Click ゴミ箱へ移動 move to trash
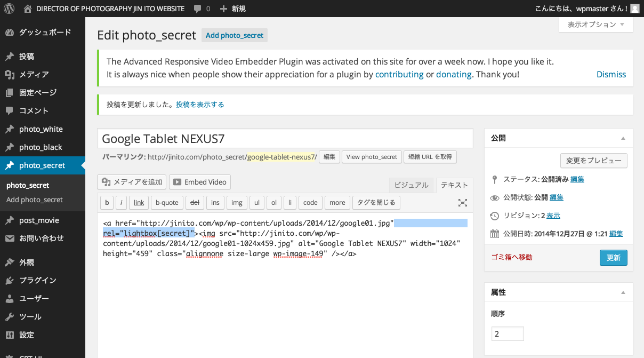The width and height of the screenshot is (644, 358). point(511,257)
